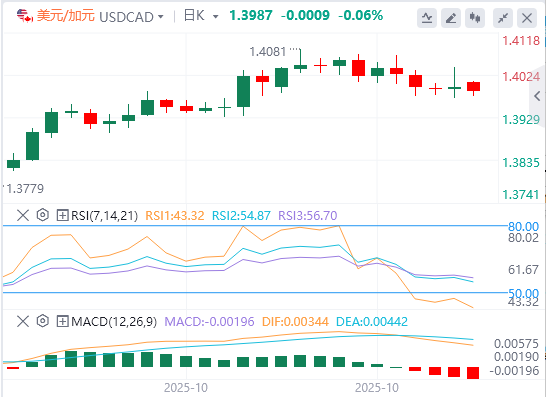Click the DEA:0.00442 value
Viewport: 546px width, 397px height.
(372, 321)
